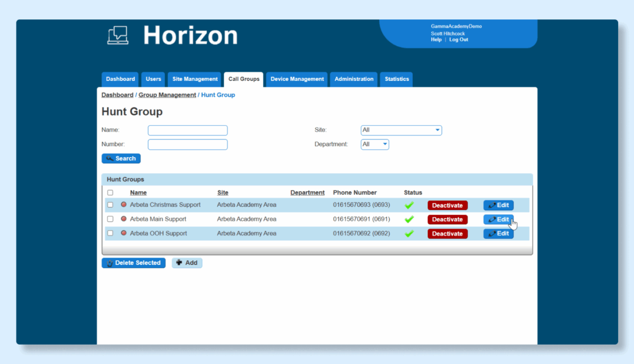Sort table by Site column header
This screenshot has height=364, width=634.
[x=223, y=193]
